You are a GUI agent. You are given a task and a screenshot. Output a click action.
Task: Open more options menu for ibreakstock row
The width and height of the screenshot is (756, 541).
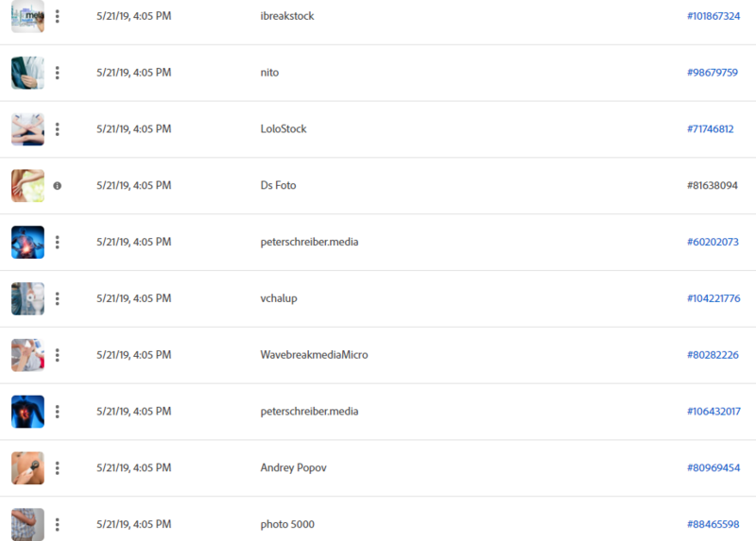(x=58, y=16)
